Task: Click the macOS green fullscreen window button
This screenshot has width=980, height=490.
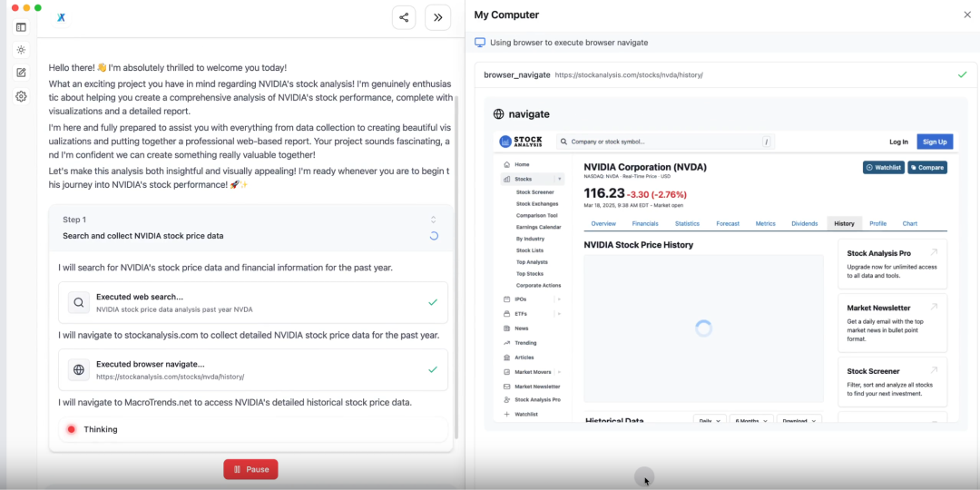Action: point(37,7)
